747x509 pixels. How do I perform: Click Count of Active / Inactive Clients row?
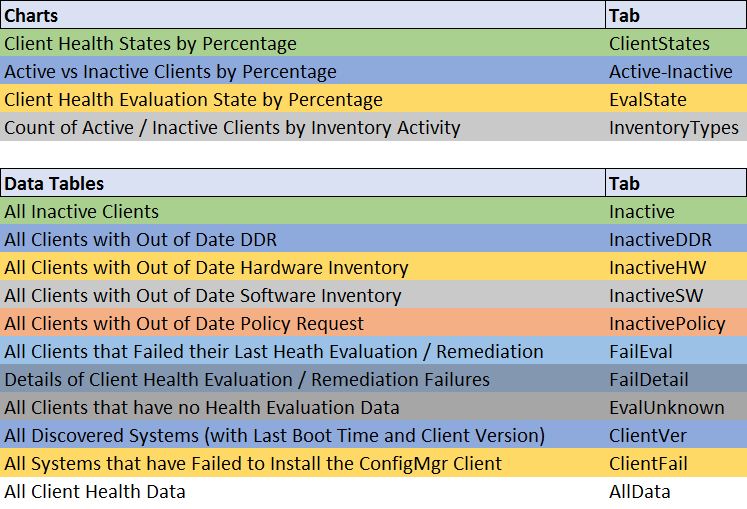click(x=232, y=128)
